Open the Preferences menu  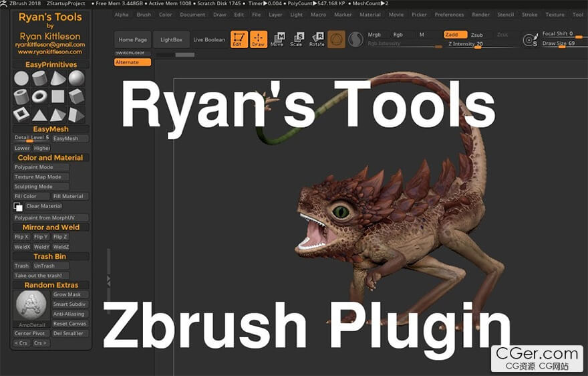[x=449, y=15]
